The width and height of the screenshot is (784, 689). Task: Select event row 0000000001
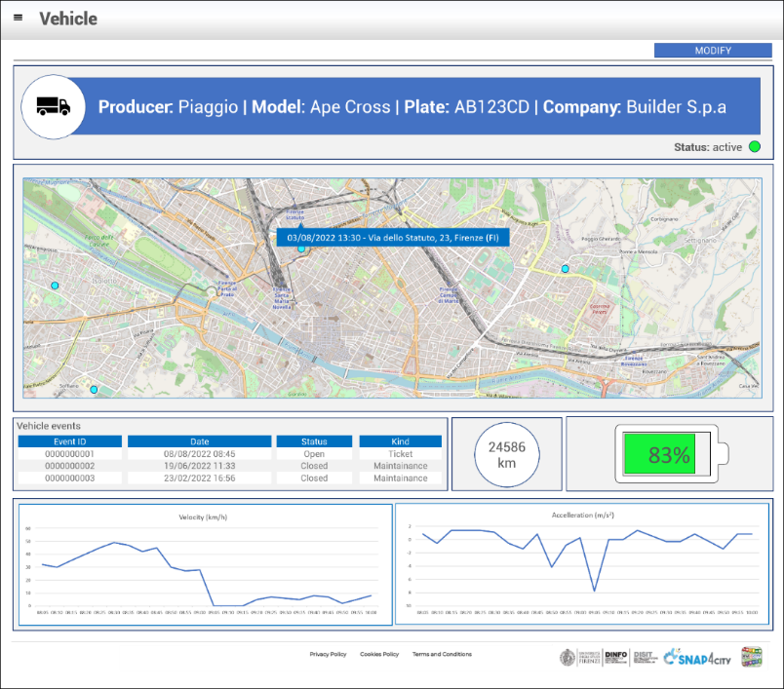coord(69,454)
